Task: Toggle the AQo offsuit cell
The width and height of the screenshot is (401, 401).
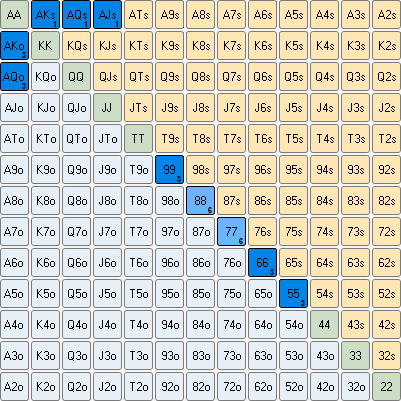Action: (14, 77)
